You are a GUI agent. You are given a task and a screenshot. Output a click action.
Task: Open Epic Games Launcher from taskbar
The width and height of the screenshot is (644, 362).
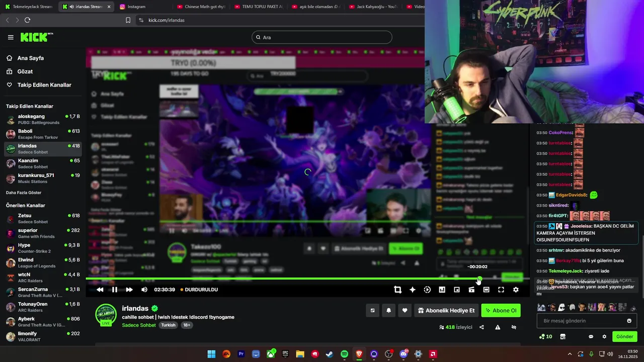click(x=285, y=354)
